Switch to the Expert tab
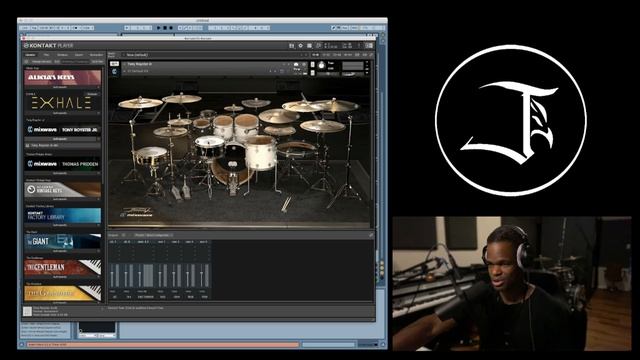 (x=79, y=55)
